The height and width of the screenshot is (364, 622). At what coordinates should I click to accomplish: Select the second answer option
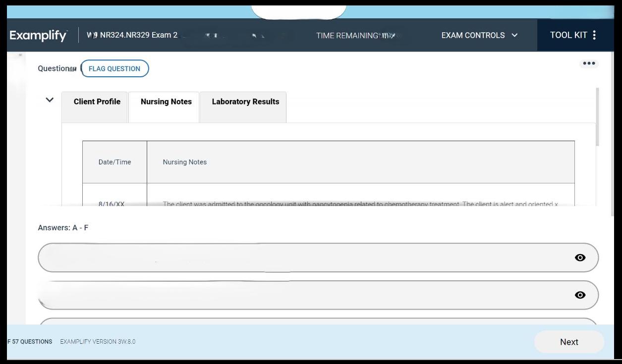pyautogui.click(x=318, y=295)
